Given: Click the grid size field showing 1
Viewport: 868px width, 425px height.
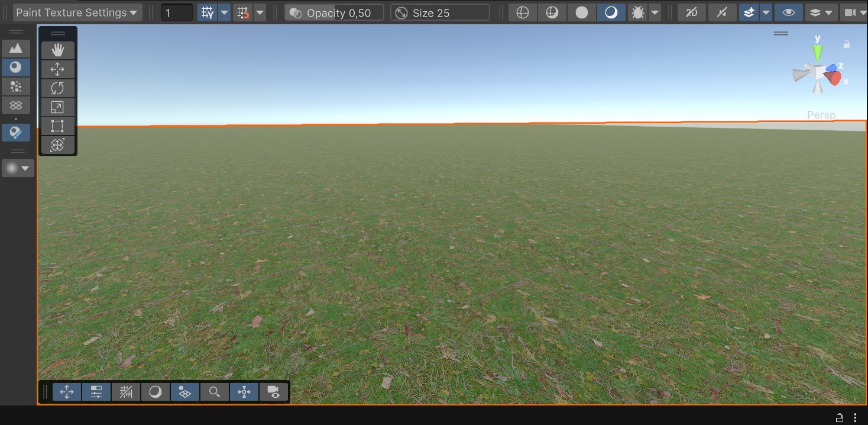Looking at the screenshot, I should pos(177,12).
